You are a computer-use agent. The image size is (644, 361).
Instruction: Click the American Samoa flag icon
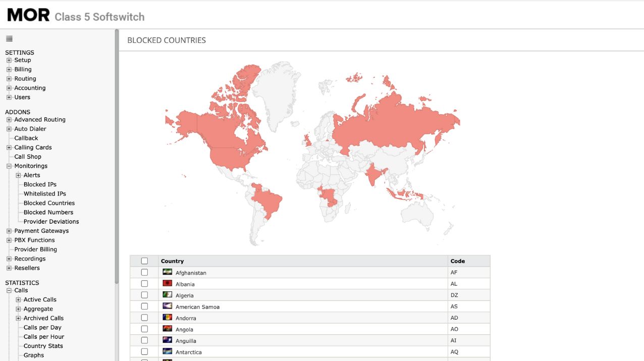(x=167, y=306)
